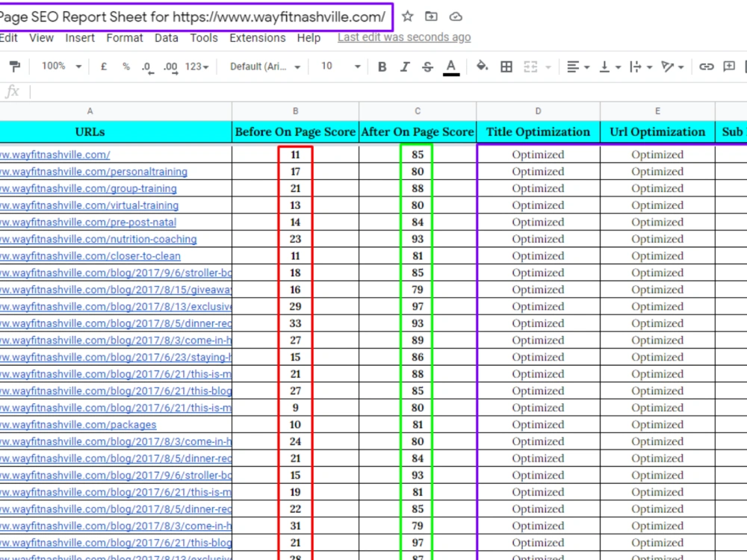747x560 pixels.
Task: Open the Help menu
Action: 309,37
